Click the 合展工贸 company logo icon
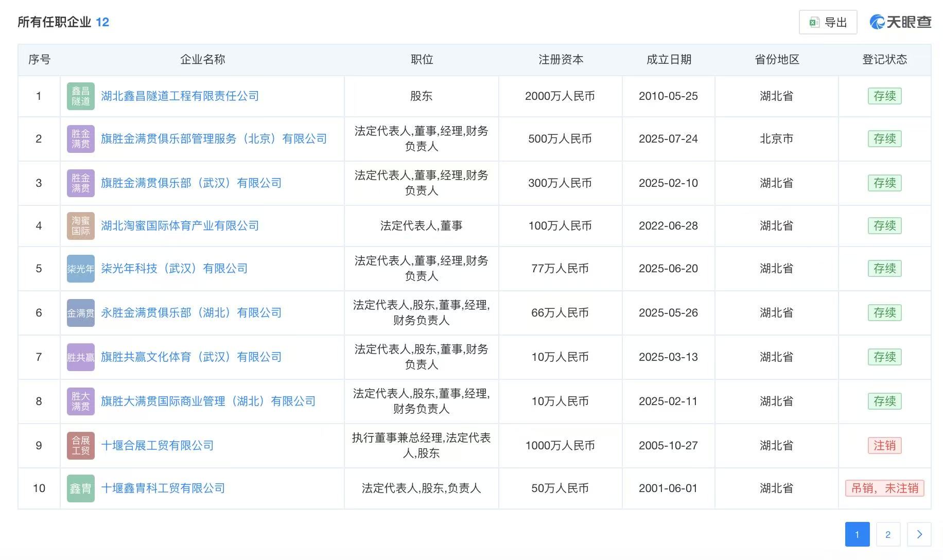 [x=81, y=446]
